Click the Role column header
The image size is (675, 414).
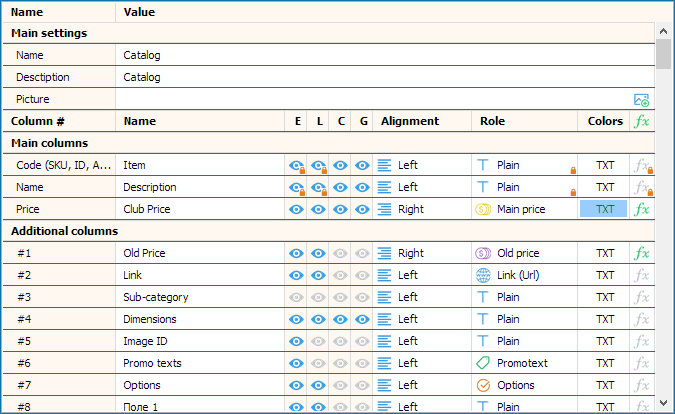pos(492,122)
